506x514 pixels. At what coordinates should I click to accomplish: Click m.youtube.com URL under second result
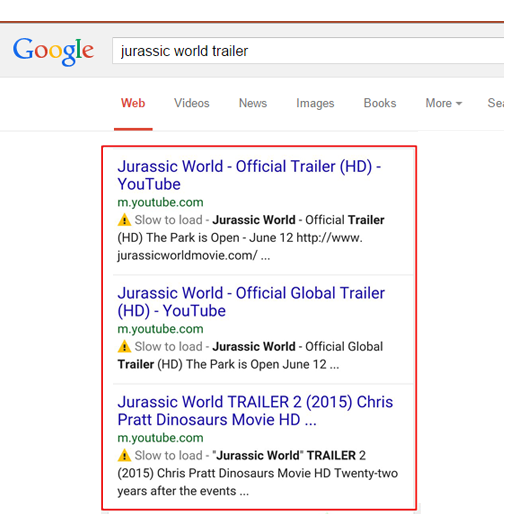(160, 329)
